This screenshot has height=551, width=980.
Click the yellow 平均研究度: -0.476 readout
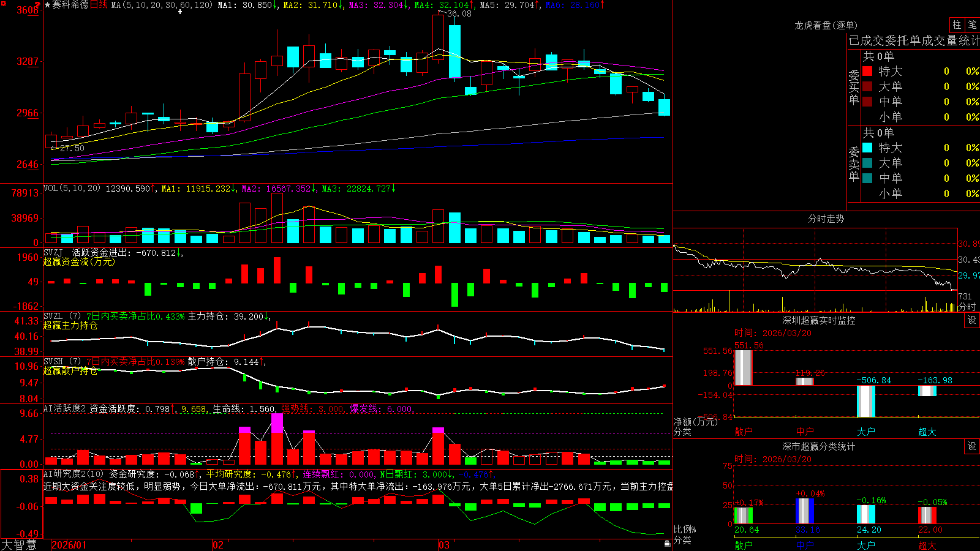[251, 474]
